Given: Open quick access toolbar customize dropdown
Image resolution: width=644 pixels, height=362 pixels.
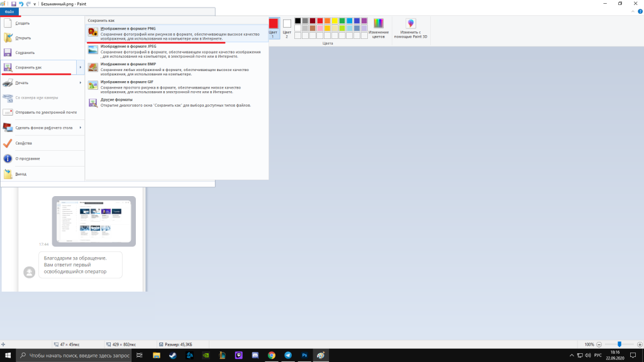Looking at the screenshot, I should 35,4.
